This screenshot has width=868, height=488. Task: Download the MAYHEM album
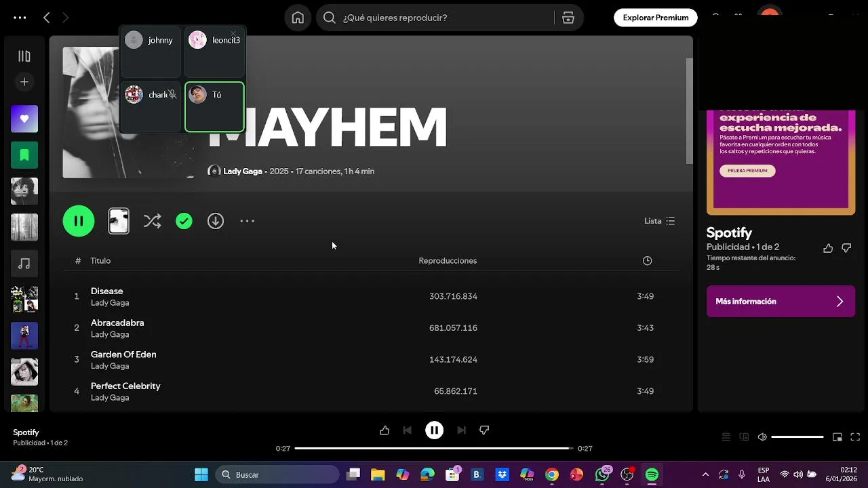(216, 221)
